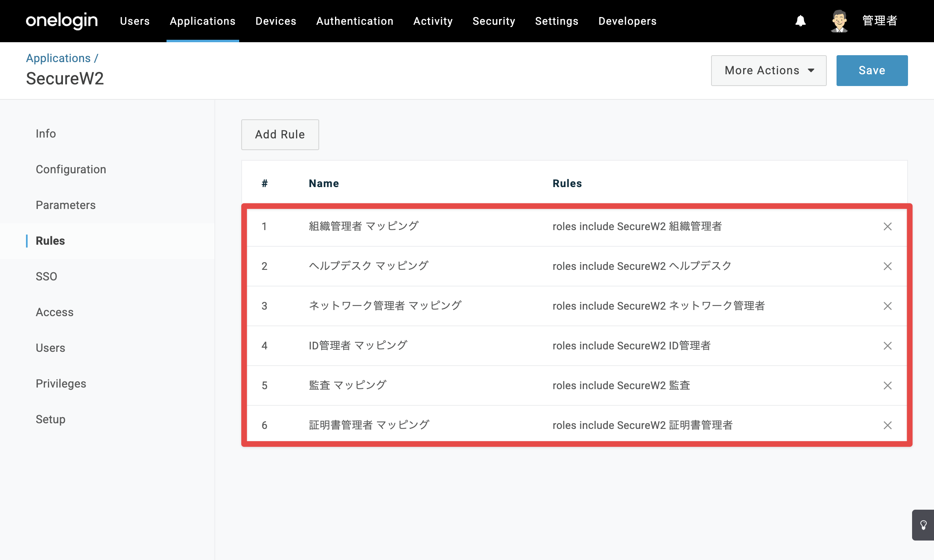This screenshot has height=560, width=934.
Task: Open the Devices menu
Action: (x=276, y=21)
